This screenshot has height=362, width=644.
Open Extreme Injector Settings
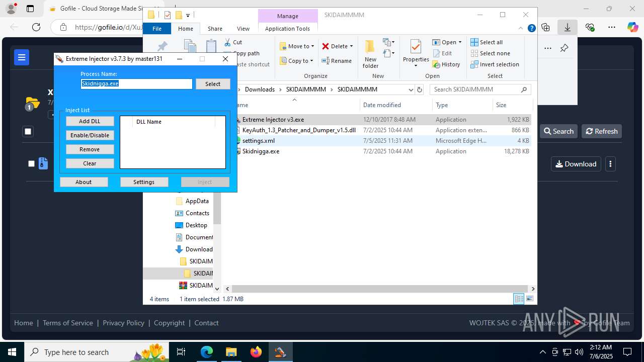coord(144,182)
